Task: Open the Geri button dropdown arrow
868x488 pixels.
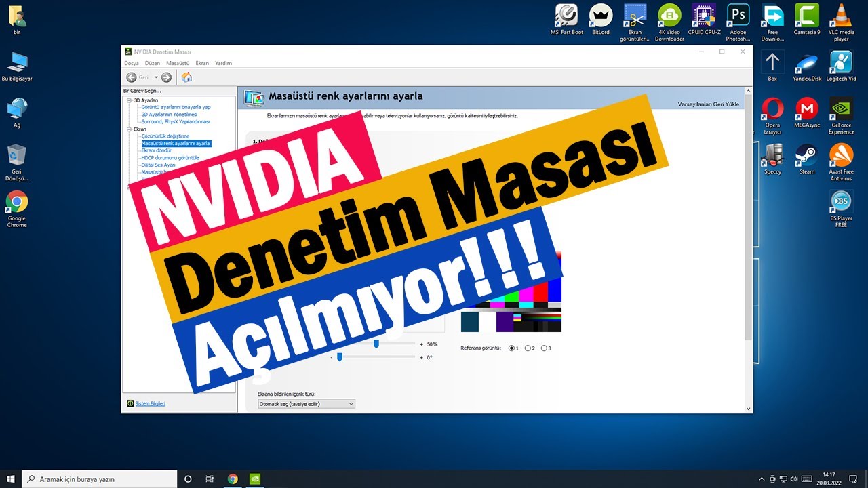Action: click(155, 77)
